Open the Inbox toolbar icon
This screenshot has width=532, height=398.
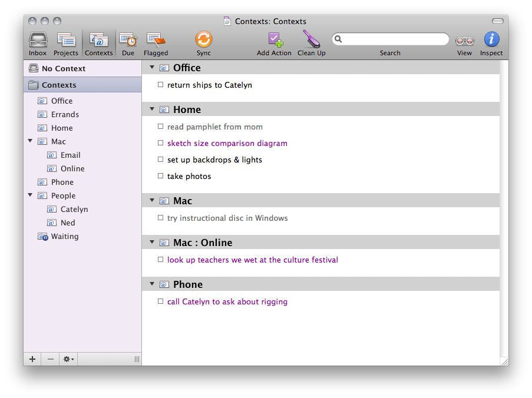pyautogui.click(x=38, y=41)
